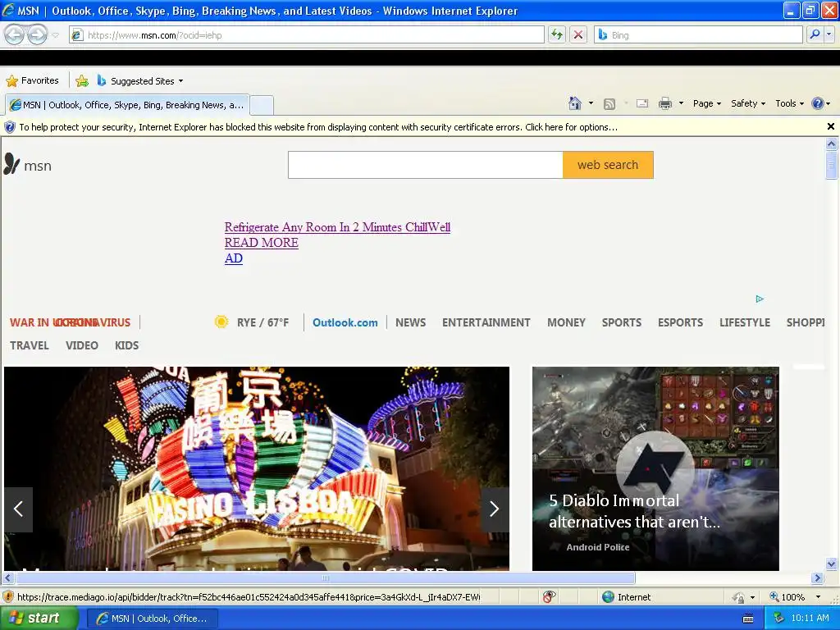Click the Internet security zone indicator
Viewport: 840px width, 630px height.
coord(626,597)
